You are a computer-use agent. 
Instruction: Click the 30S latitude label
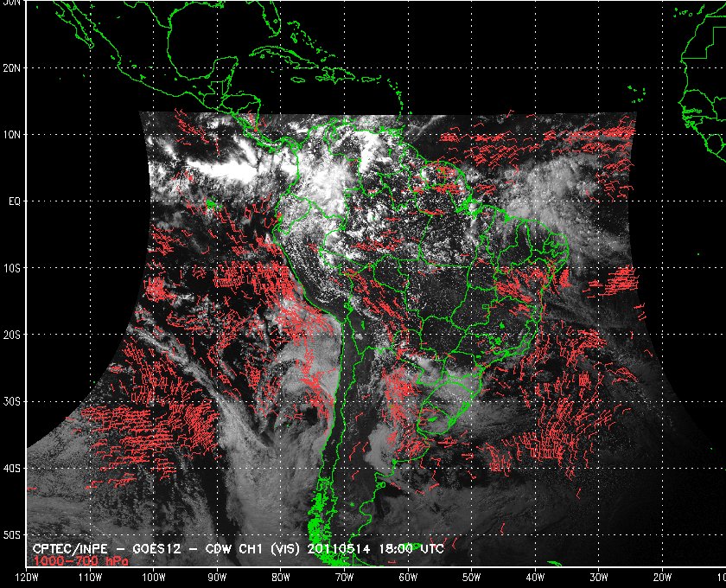[x=12, y=402]
